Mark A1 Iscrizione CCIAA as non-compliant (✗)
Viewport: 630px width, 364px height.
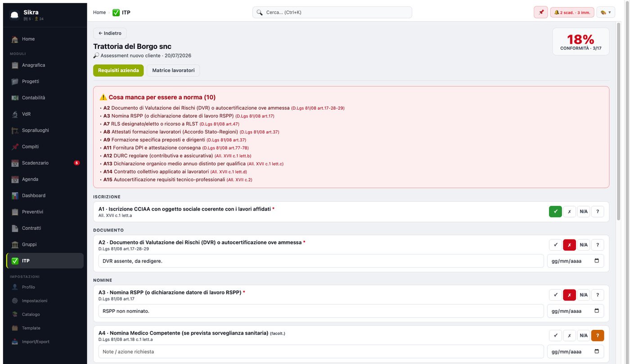(569, 212)
